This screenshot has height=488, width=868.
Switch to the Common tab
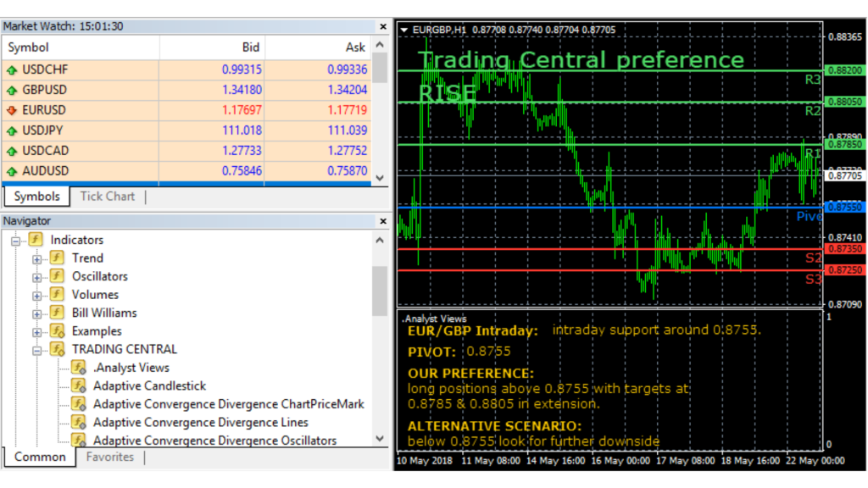(x=40, y=457)
